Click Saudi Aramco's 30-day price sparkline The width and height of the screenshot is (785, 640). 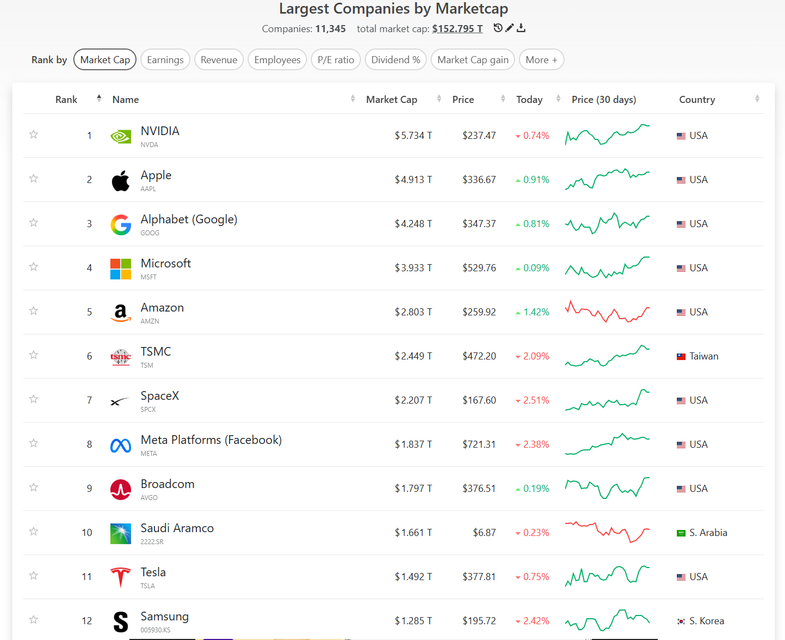[x=607, y=532]
